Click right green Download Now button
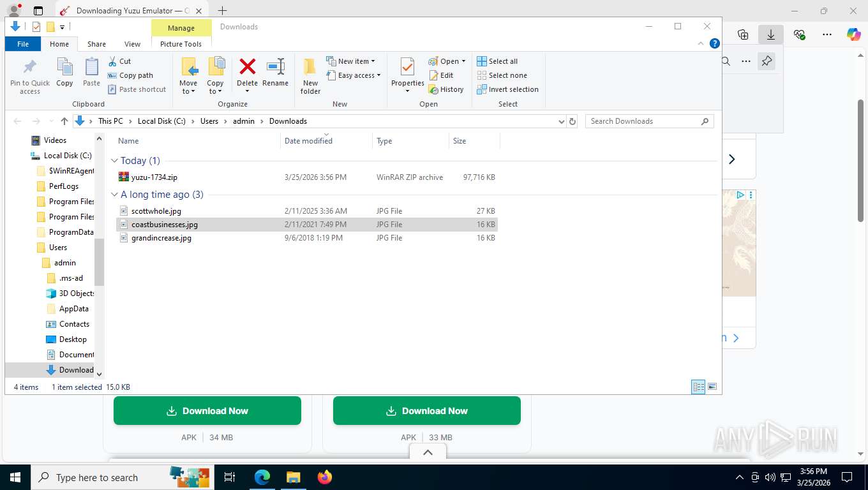Viewport: 868px width, 490px height. pyautogui.click(x=427, y=411)
